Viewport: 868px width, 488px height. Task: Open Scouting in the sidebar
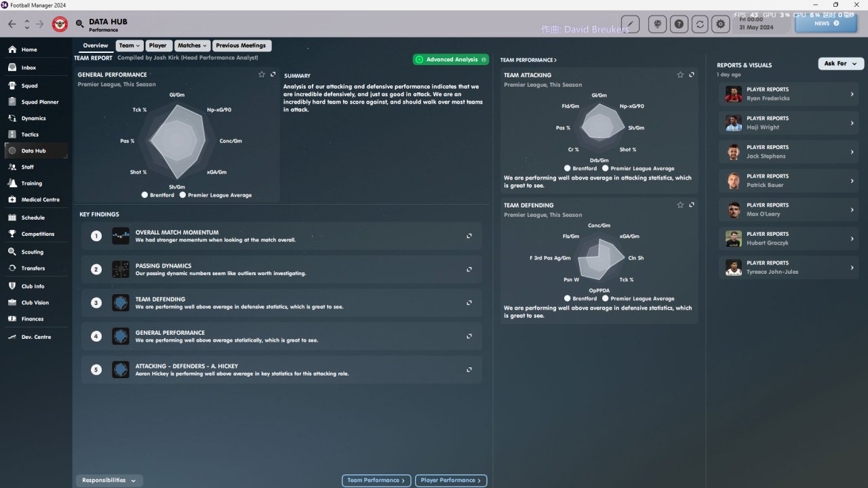click(37, 252)
